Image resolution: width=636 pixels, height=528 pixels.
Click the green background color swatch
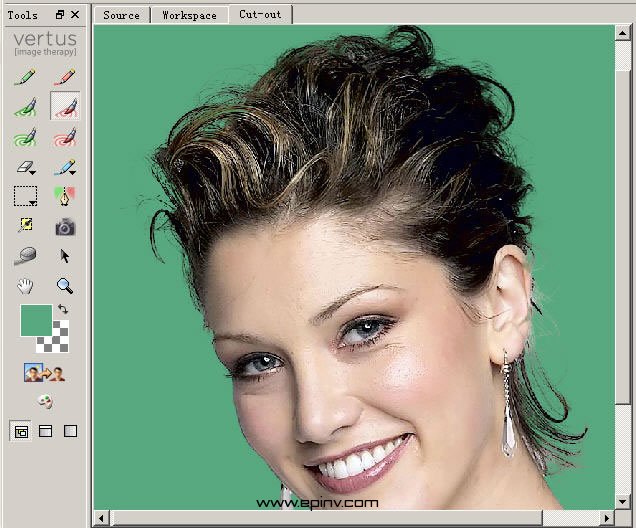(35, 320)
